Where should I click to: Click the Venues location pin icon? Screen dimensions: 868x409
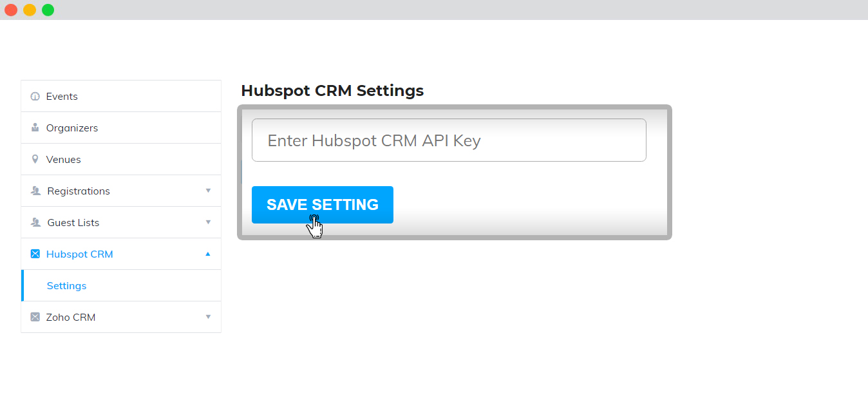[x=35, y=159]
